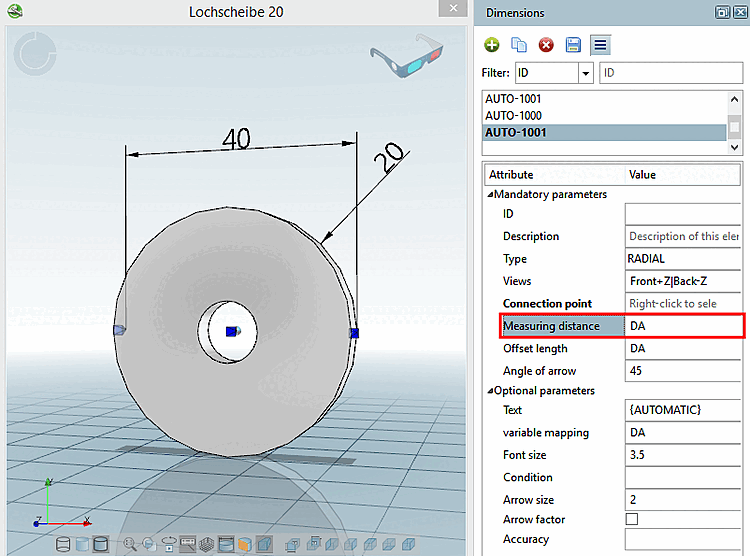Open the Filter ID dropdown
This screenshot has width=750, height=556.
(585, 73)
